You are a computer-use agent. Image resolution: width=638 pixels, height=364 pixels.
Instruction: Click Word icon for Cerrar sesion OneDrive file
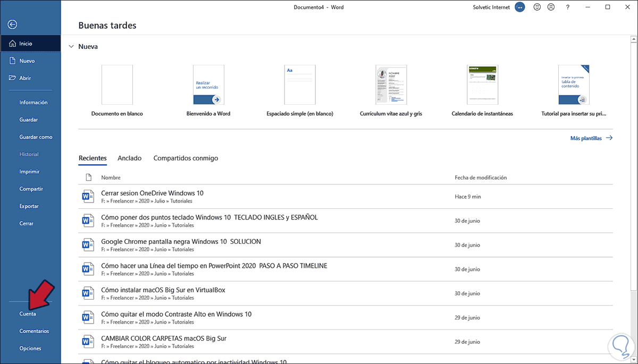pos(87,197)
